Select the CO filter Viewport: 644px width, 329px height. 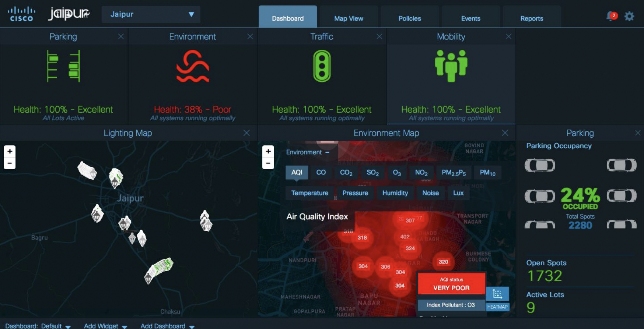coord(321,172)
